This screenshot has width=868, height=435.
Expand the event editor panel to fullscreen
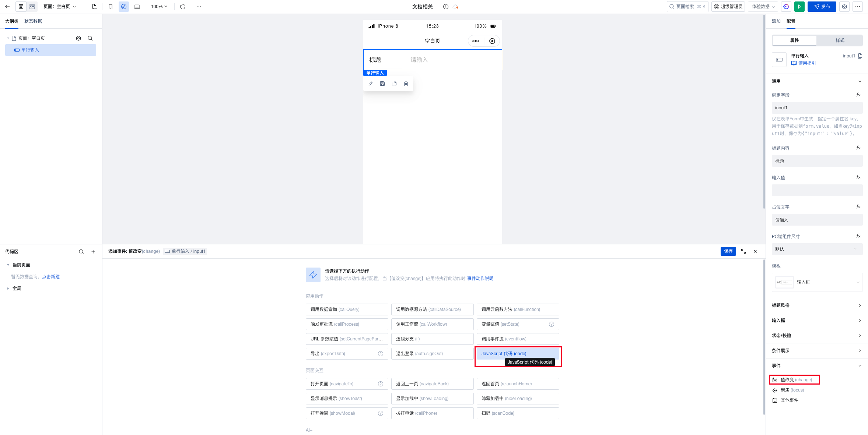743,251
